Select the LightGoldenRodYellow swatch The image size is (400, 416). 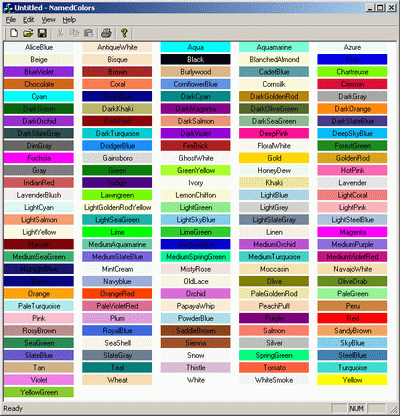coord(117,208)
